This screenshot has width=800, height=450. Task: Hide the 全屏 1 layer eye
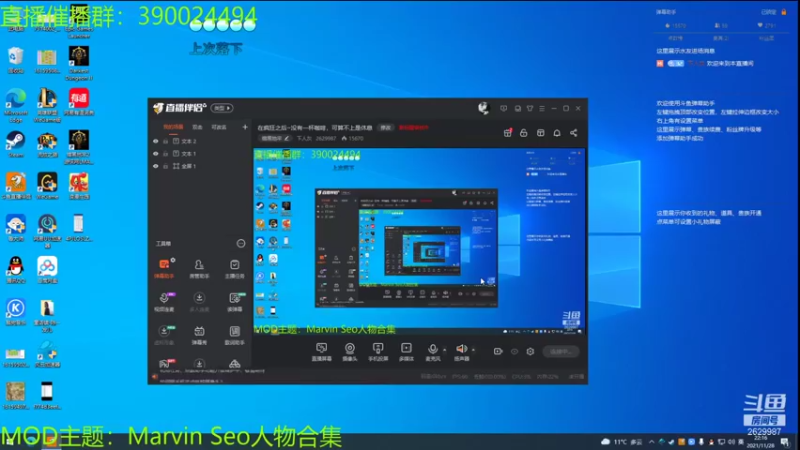coord(156,166)
